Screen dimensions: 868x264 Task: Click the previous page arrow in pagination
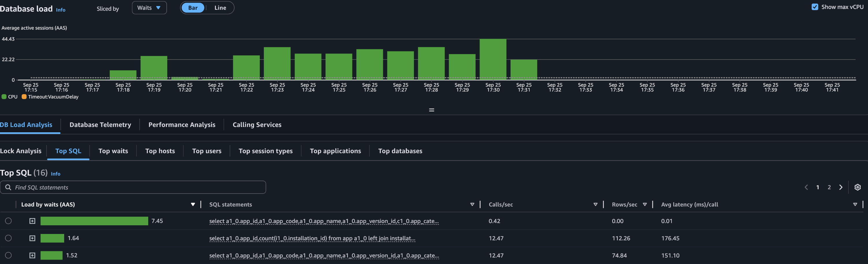pos(806,187)
